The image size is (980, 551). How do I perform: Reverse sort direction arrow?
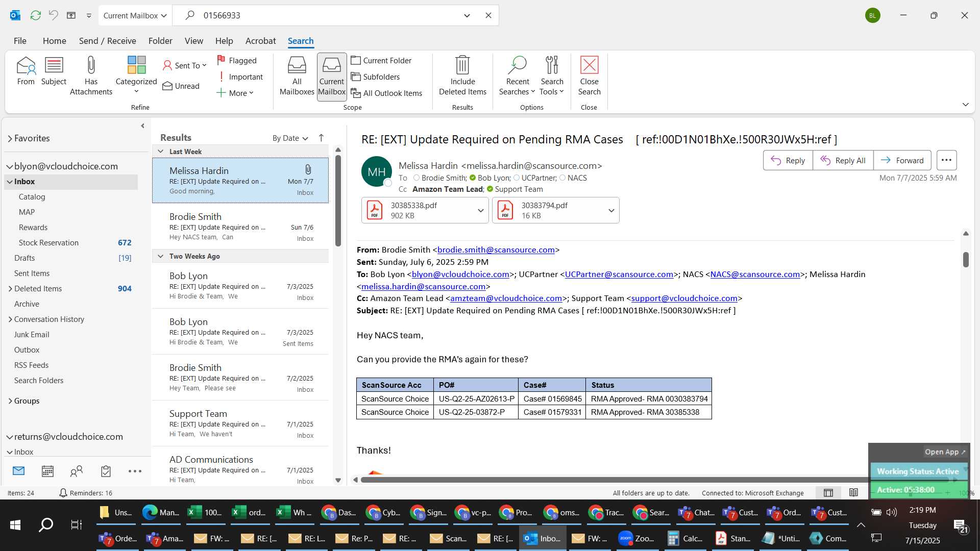pyautogui.click(x=321, y=138)
